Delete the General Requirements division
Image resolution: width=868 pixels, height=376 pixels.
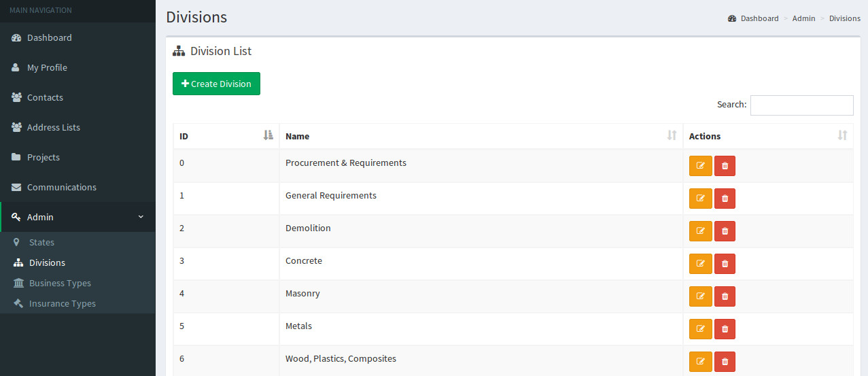click(725, 199)
